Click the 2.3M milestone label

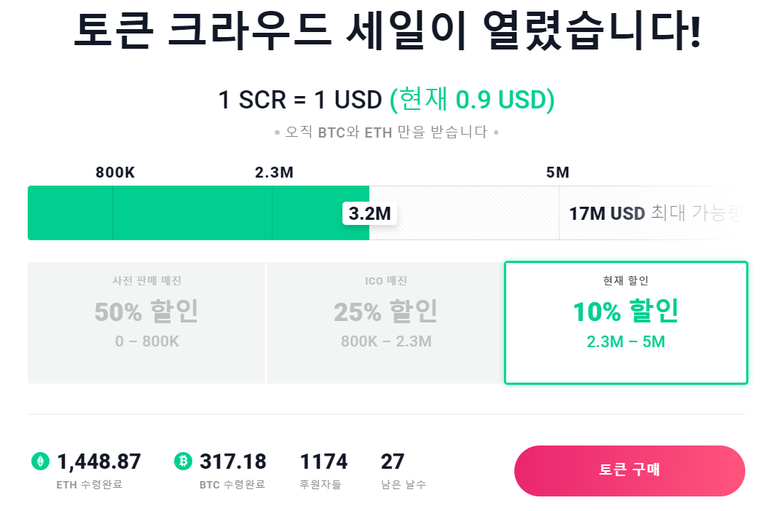click(274, 172)
